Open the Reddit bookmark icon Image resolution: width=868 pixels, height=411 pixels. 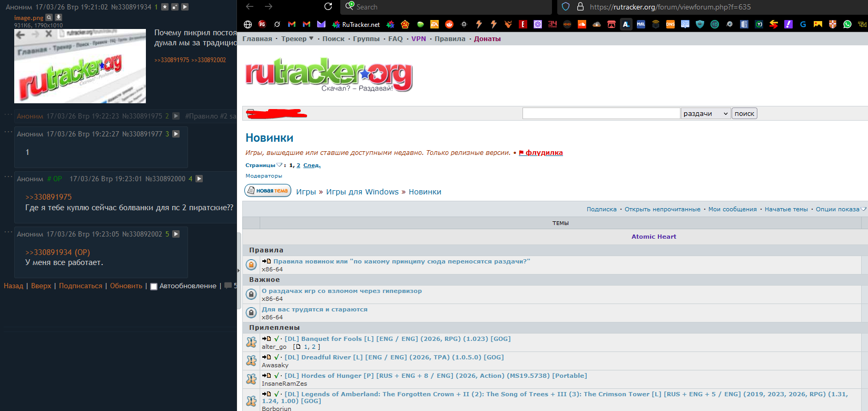[x=449, y=24]
